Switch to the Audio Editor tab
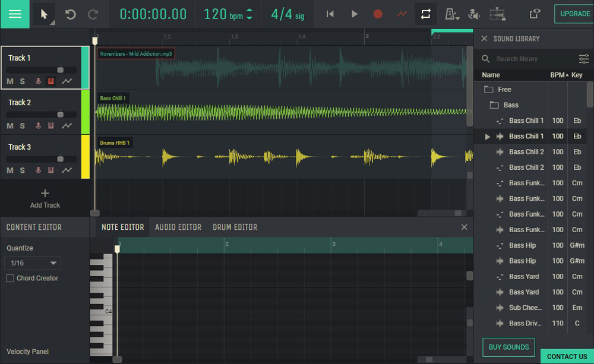This screenshot has height=364, width=594. 178,227
